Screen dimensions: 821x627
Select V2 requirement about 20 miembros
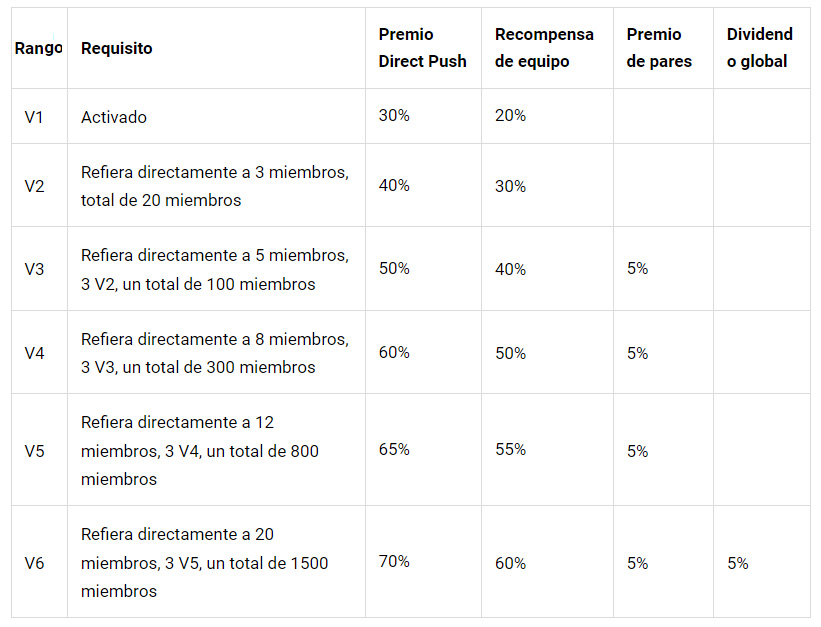[x=215, y=186]
